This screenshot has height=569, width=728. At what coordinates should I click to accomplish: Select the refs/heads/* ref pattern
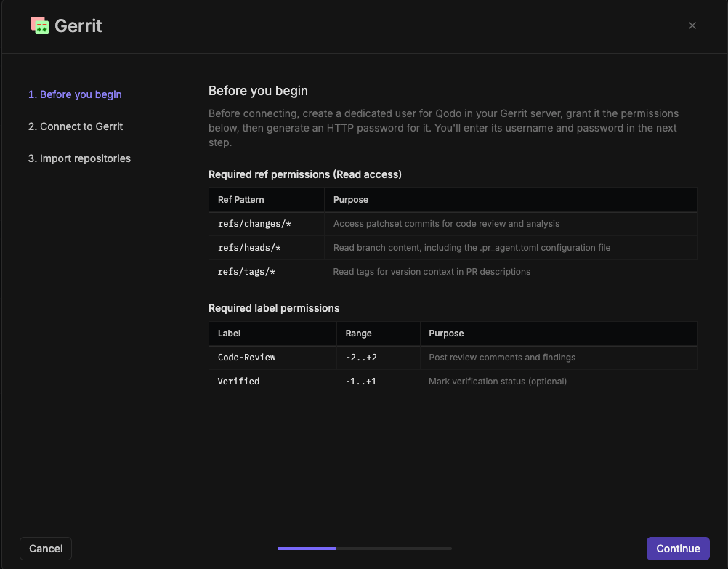pyautogui.click(x=249, y=248)
